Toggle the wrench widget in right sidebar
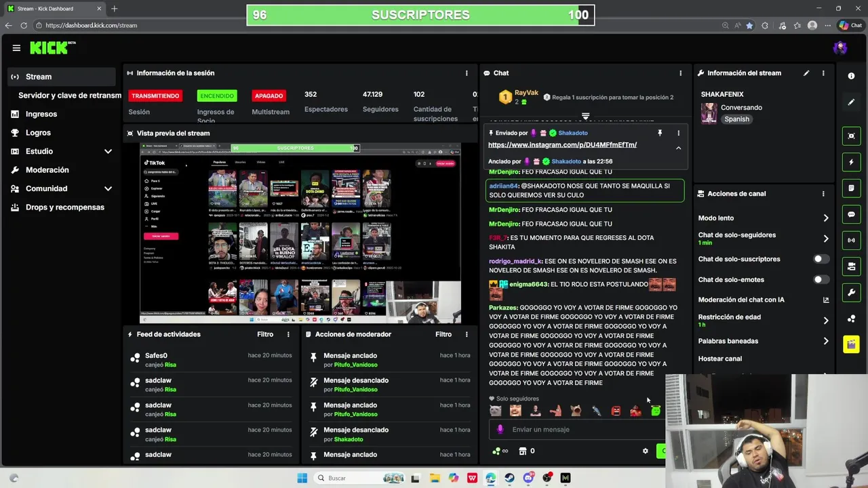The image size is (868, 488). 851,292
